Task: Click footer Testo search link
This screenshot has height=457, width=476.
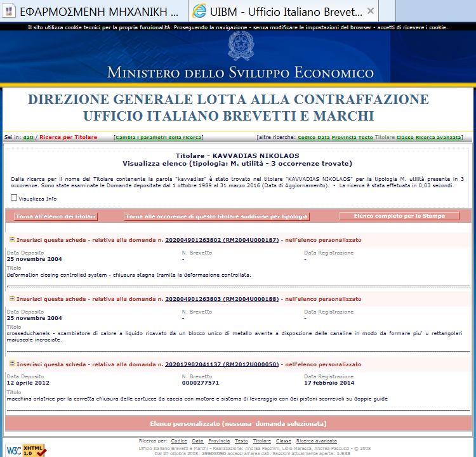Action: [241, 441]
